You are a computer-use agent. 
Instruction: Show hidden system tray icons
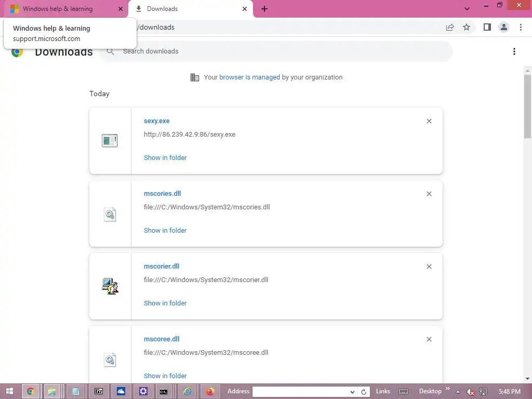(x=458, y=392)
